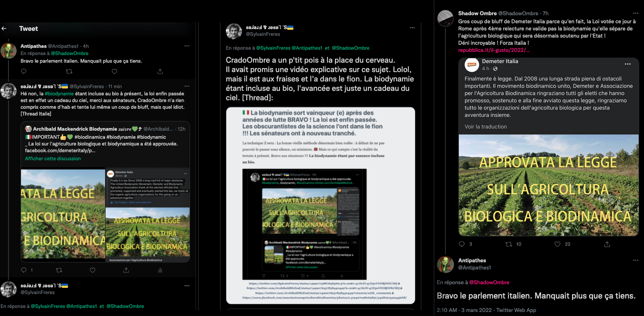The height and width of the screenshot is (316, 644).
Task: Open more options on middle SylvainFreres tweet
Action: tap(412, 27)
